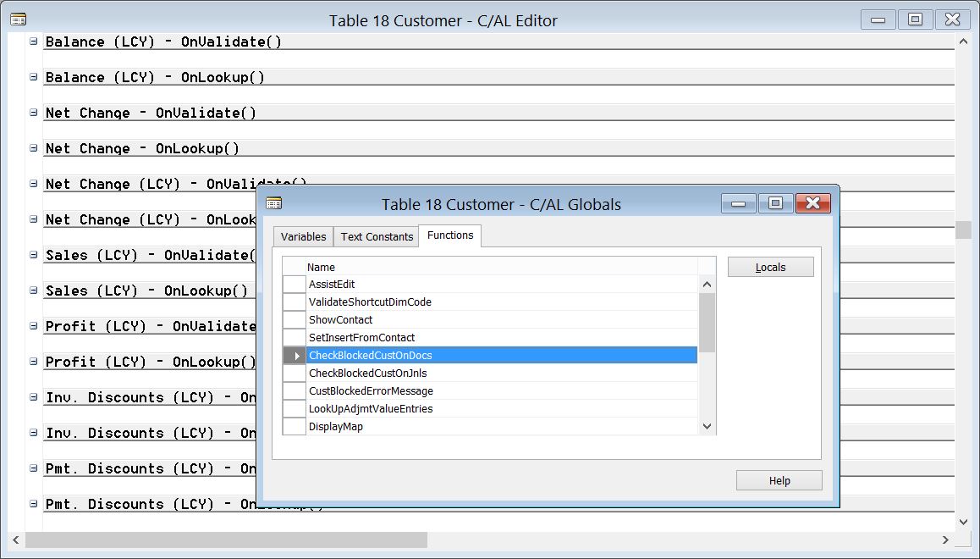Click the row selector beside AssistEdit

[x=295, y=284]
